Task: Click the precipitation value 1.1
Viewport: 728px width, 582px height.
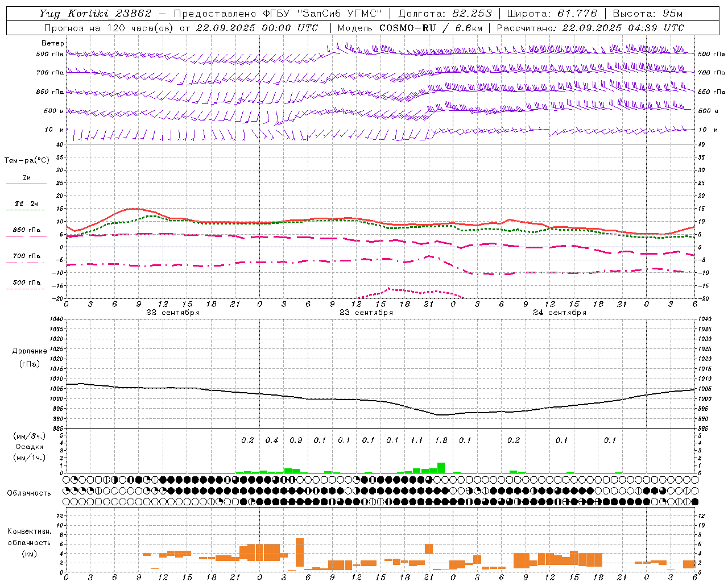Action: (x=417, y=440)
